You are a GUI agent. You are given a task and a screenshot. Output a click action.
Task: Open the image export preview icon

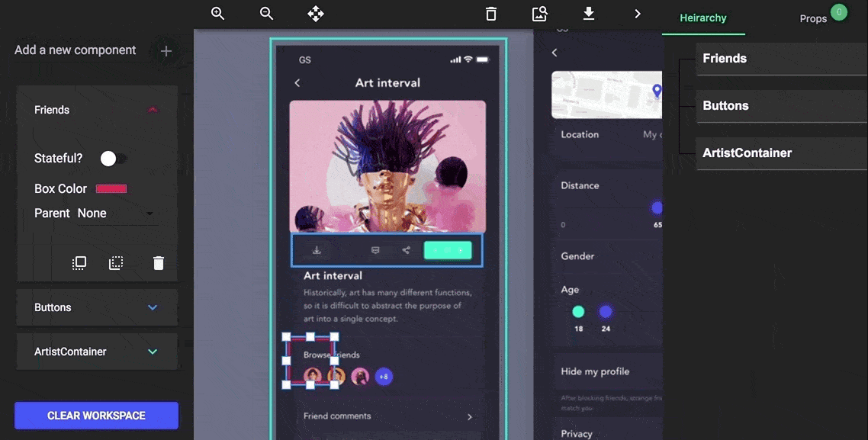(539, 13)
